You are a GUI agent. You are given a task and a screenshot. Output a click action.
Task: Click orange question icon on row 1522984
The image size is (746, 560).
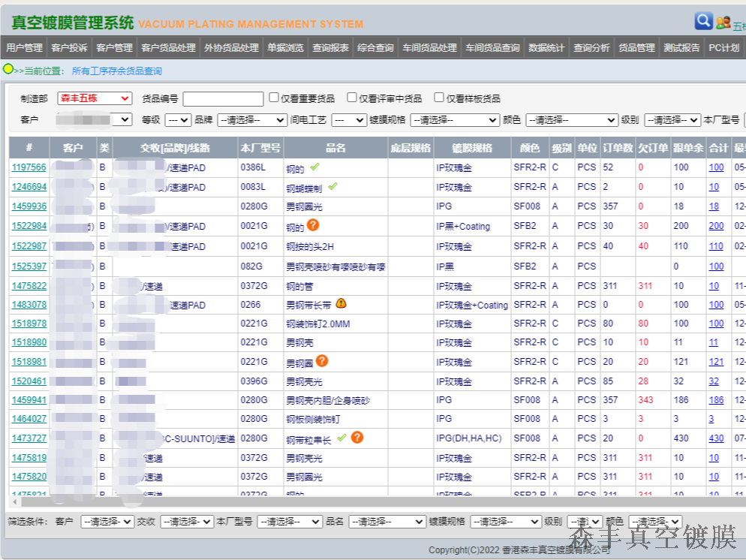(312, 224)
